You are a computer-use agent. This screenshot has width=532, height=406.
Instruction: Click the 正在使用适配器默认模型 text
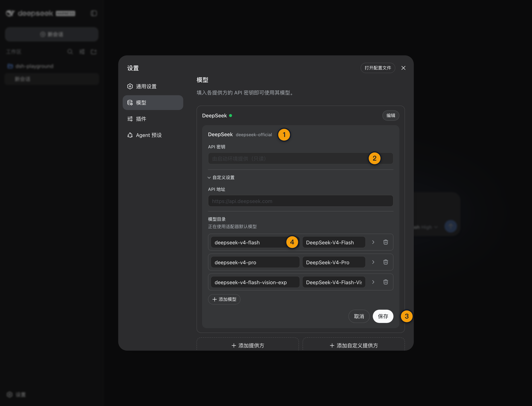click(x=232, y=226)
